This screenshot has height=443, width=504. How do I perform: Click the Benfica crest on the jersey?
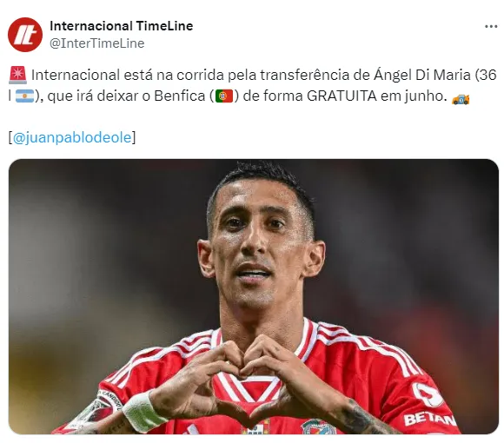click(318, 426)
